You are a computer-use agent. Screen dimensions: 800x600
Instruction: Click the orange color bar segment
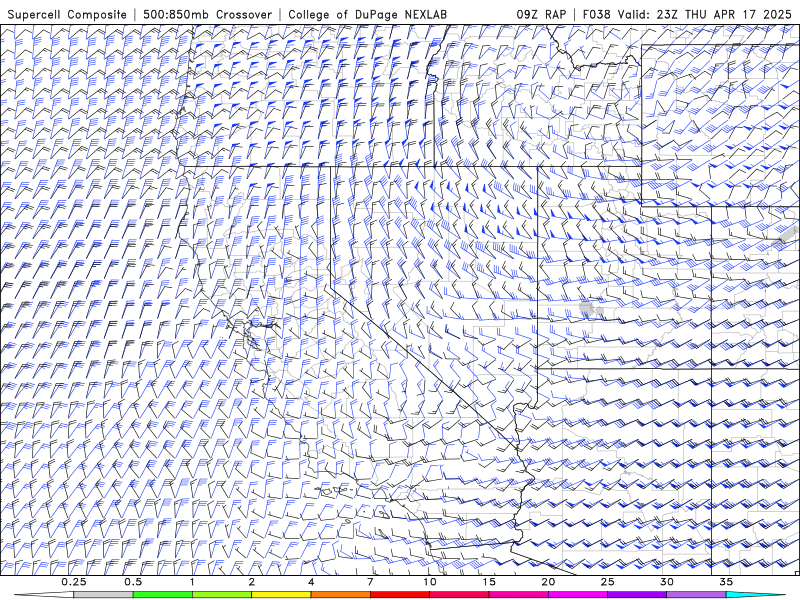pyautogui.click(x=340, y=595)
